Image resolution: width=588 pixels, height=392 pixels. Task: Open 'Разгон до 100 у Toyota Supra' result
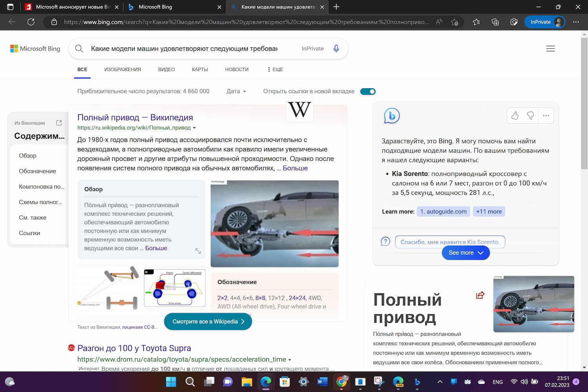tap(134, 348)
